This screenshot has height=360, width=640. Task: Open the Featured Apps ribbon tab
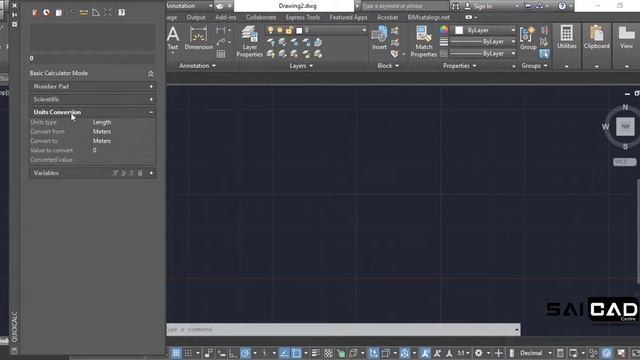click(x=348, y=17)
